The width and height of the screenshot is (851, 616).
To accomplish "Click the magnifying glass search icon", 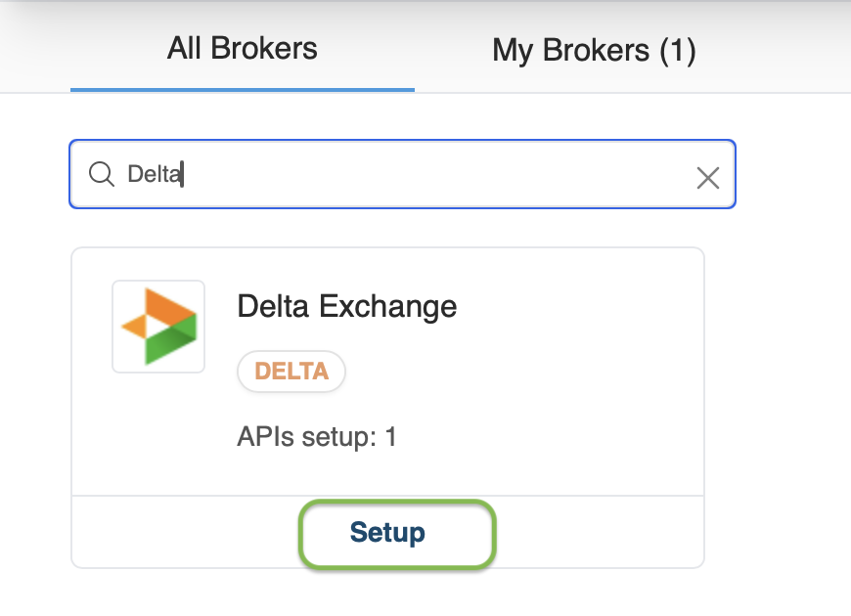I will [x=102, y=174].
